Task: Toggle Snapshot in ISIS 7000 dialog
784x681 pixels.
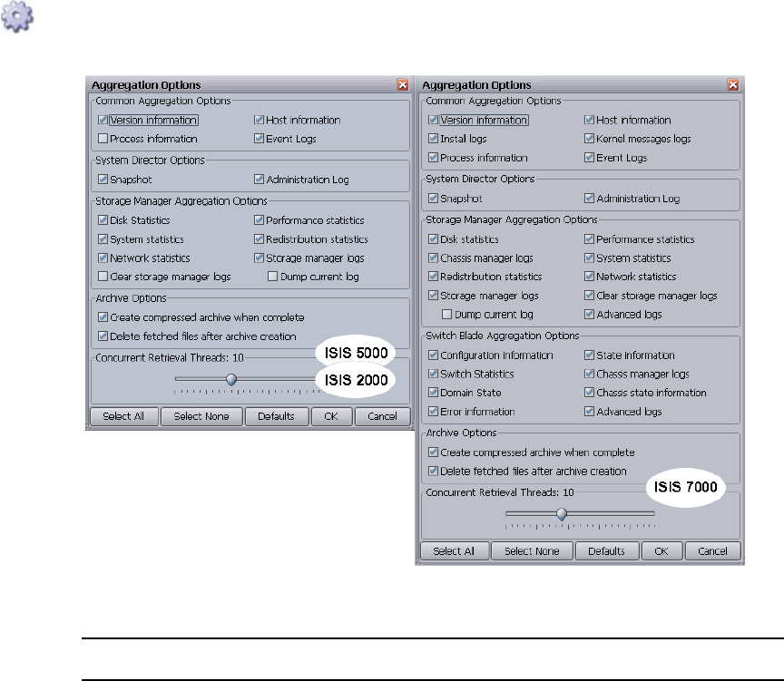Action: coord(434,199)
